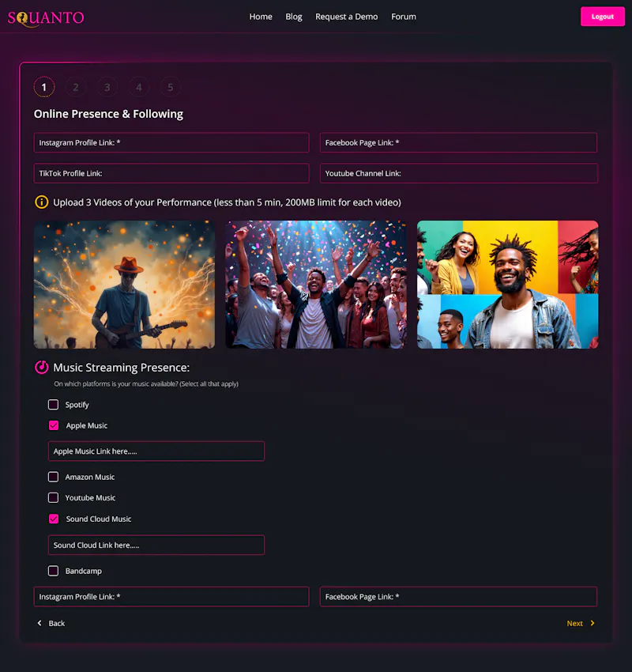This screenshot has width=632, height=672.
Task: Uncheck the Apple Music checkbox
Action: point(54,425)
